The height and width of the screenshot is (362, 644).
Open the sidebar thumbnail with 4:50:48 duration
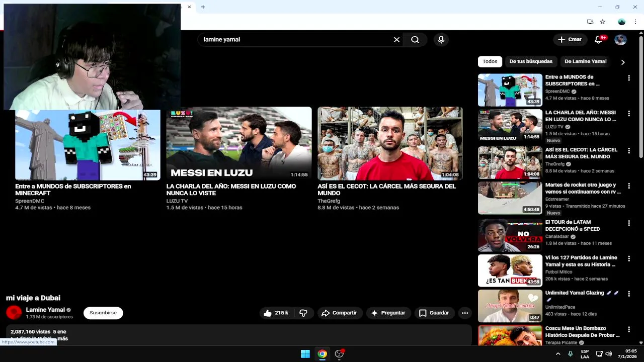pos(510,198)
